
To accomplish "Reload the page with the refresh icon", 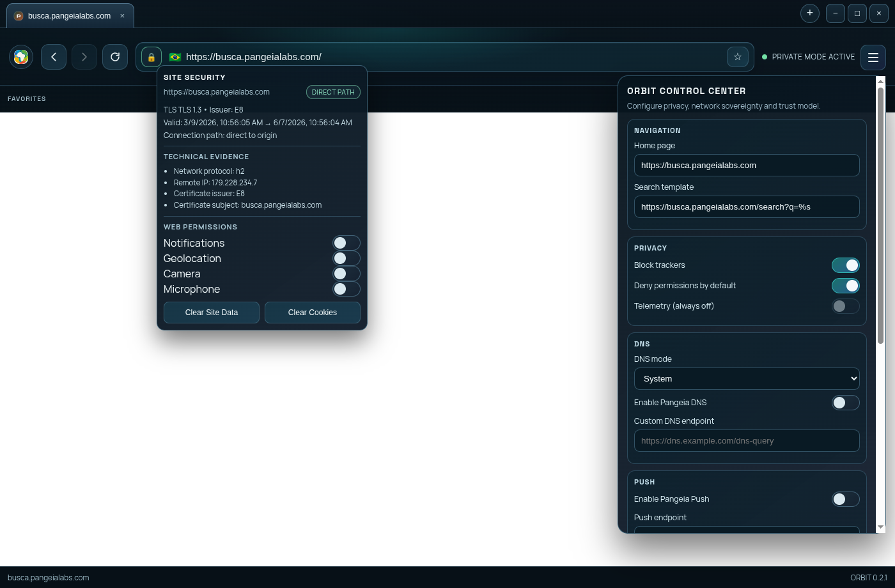I will (x=115, y=57).
